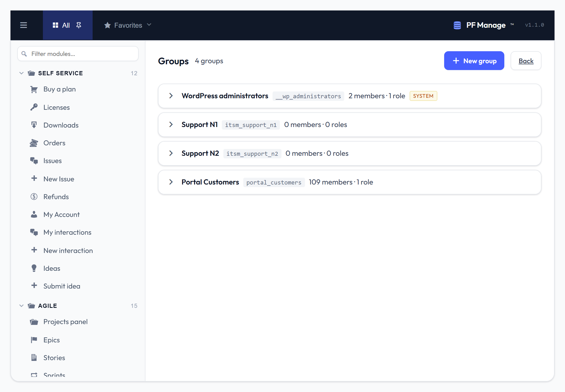
Task: Collapse the Self Service section
Action: 21,73
